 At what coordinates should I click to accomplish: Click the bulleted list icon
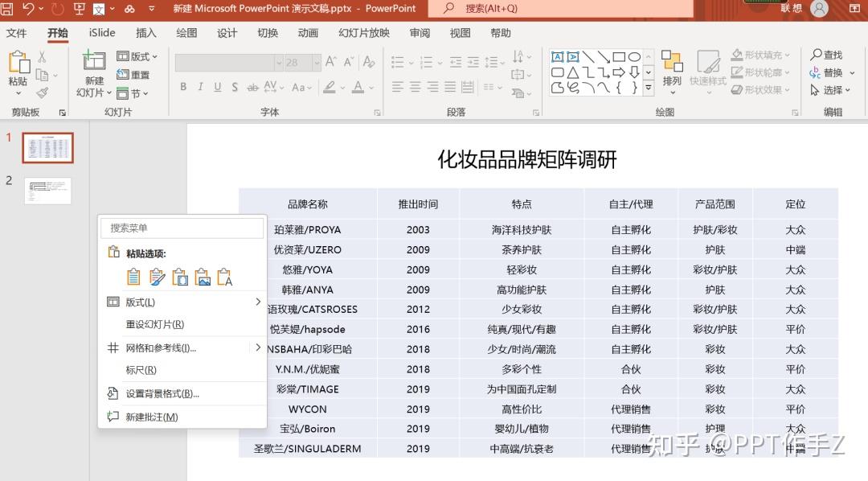[398, 62]
